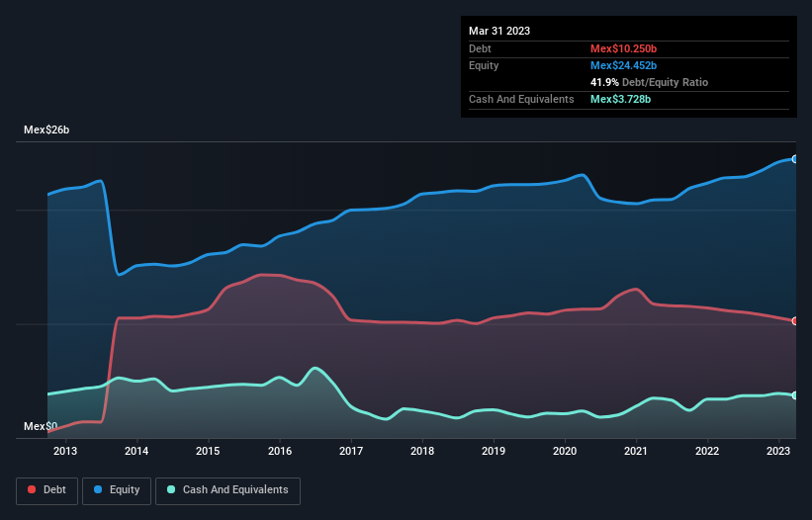Click the 2023 x-axis label
This screenshot has height=520, width=812.
[x=778, y=451]
